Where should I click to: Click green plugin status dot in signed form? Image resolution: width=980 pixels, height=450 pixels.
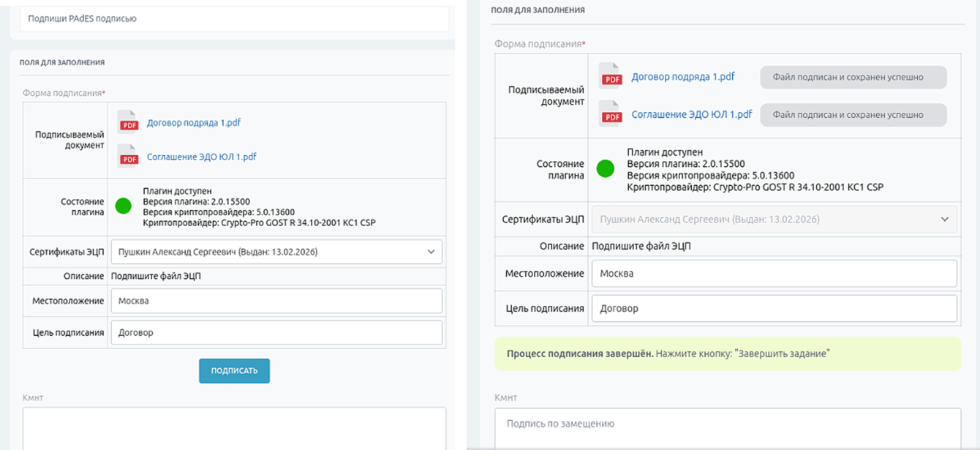[x=605, y=169]
